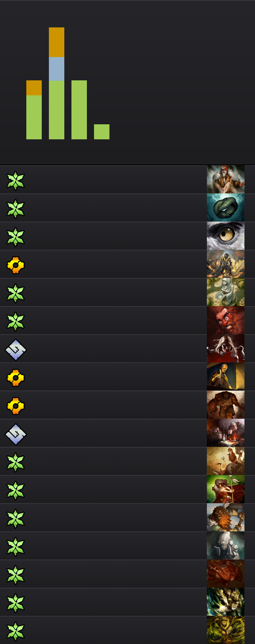Screen dimensions: 255x644
Task: Open the coiled serpent card thumbnail
Action: click(226, 208)
